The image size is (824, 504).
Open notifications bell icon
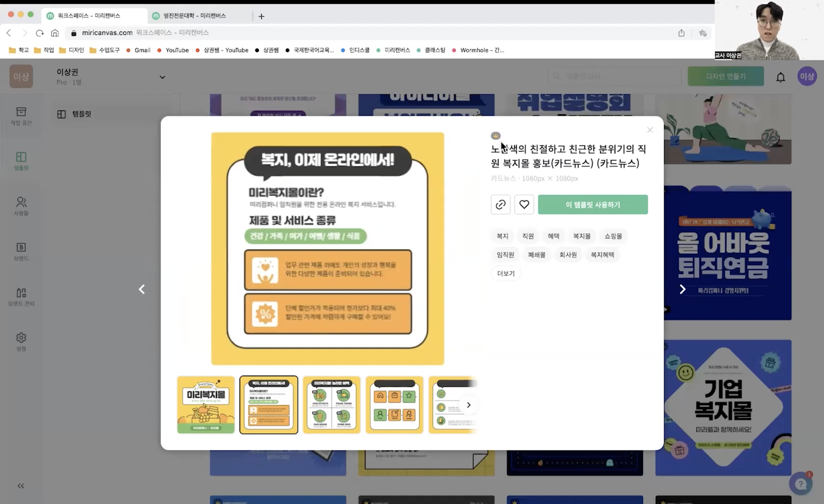click(780, 77)
